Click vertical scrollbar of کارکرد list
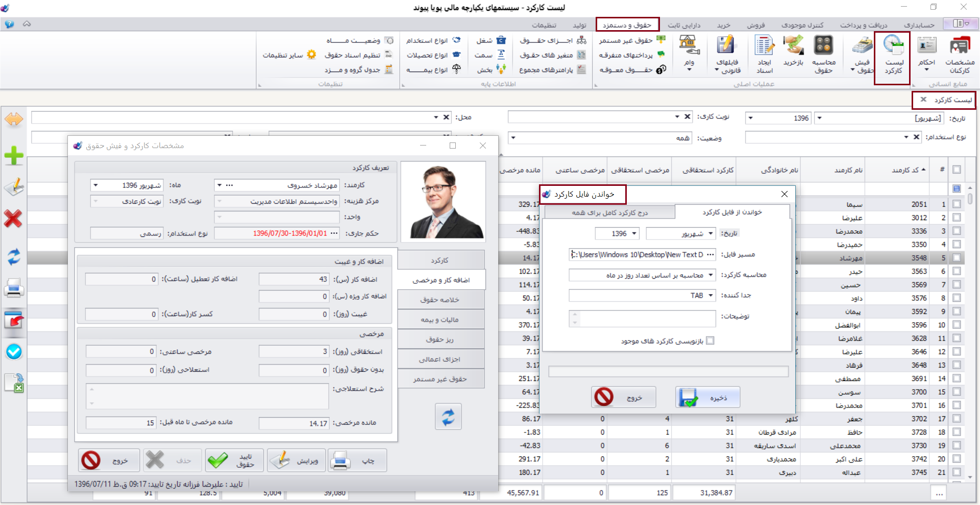This screenshot has width=980, height=505. 970,332
